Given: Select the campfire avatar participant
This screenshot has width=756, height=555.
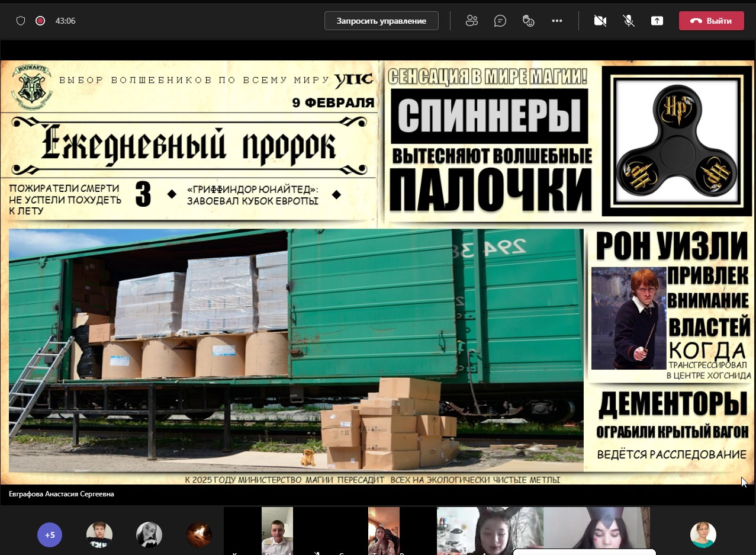Looking at the screenshot, I should (199, 535).
